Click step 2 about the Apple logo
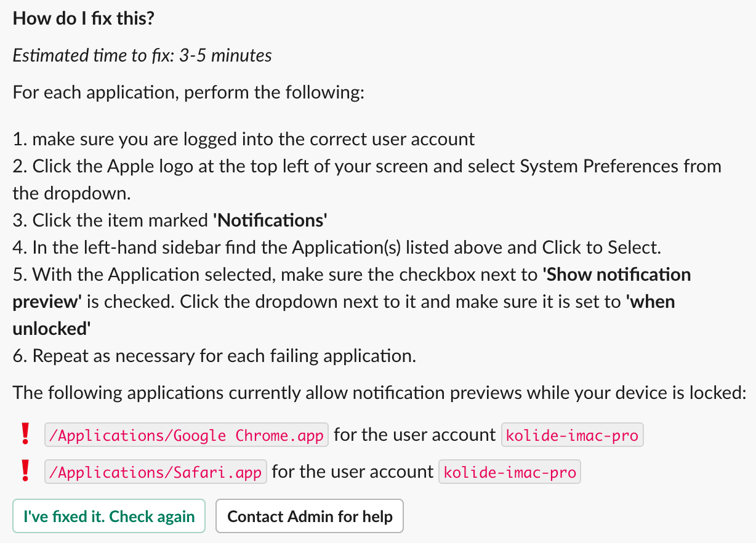The width and height of the screenshot is (756, 543). point(367,166)
